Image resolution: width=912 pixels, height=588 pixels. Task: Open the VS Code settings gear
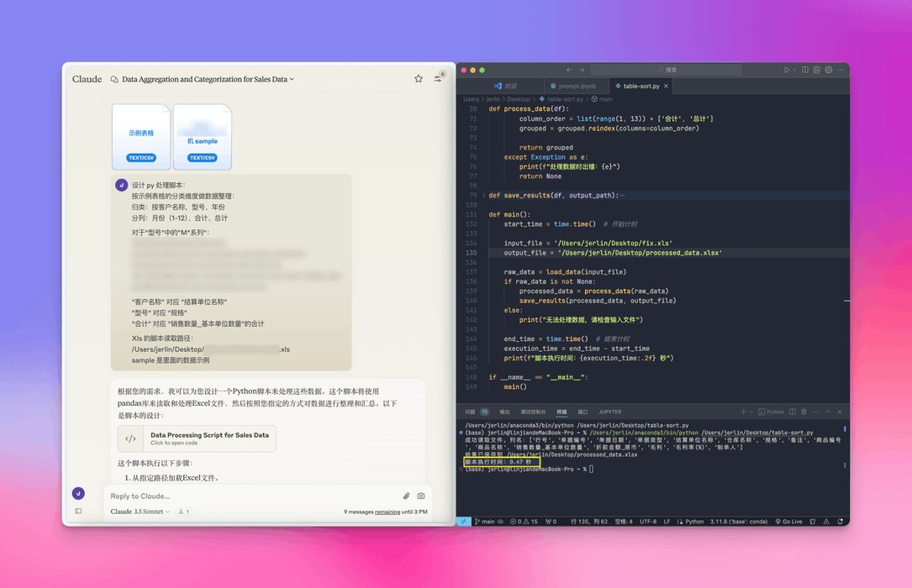point(829,70)
